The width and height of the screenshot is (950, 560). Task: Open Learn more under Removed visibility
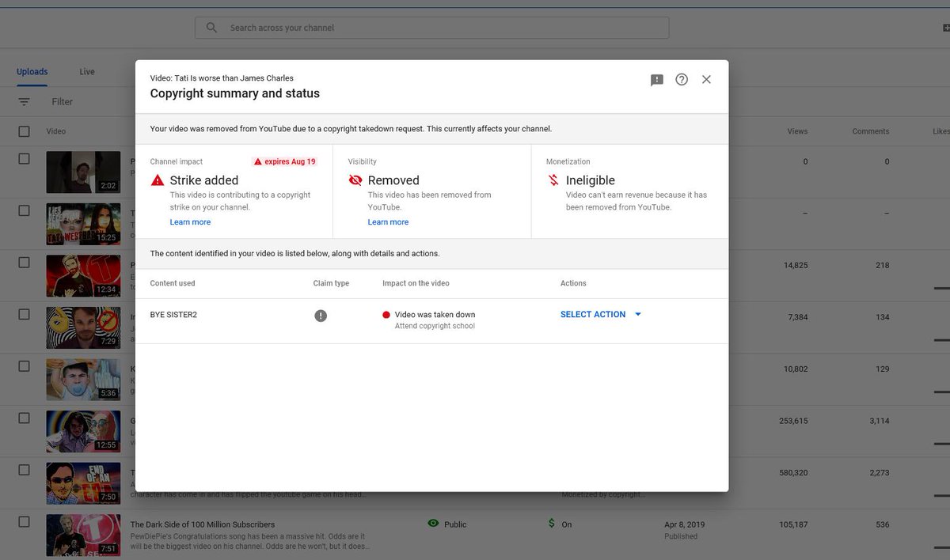tap(388, 222)
